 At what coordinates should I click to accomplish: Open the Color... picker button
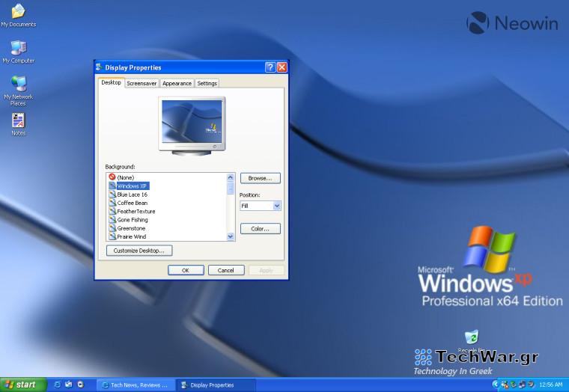(260, 228)
